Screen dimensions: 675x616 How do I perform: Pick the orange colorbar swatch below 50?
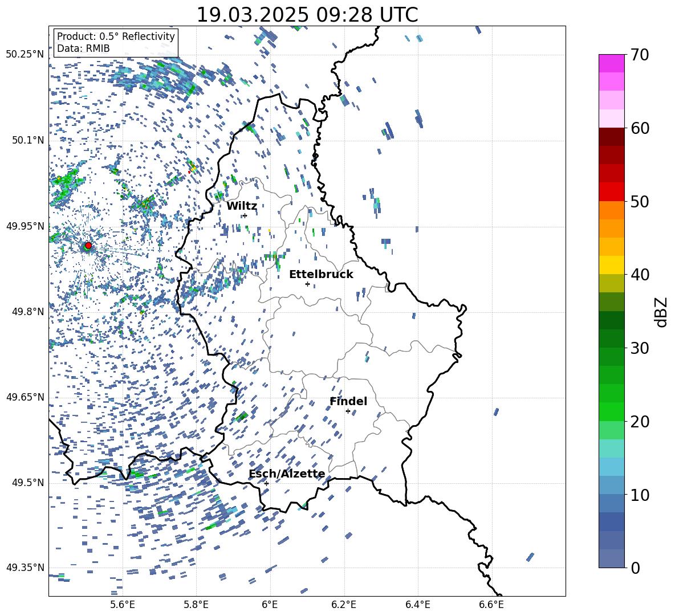click(x=612, y=210)
